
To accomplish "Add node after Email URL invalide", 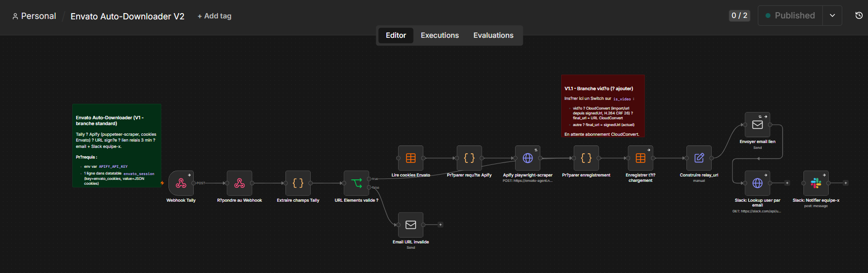I will (x=440, y=225).
